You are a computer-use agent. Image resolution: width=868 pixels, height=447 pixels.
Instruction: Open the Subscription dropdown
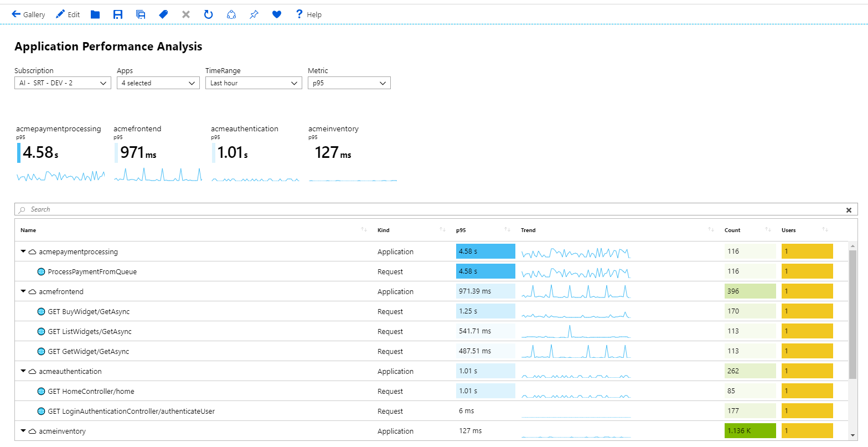click(x=63, y=83)
